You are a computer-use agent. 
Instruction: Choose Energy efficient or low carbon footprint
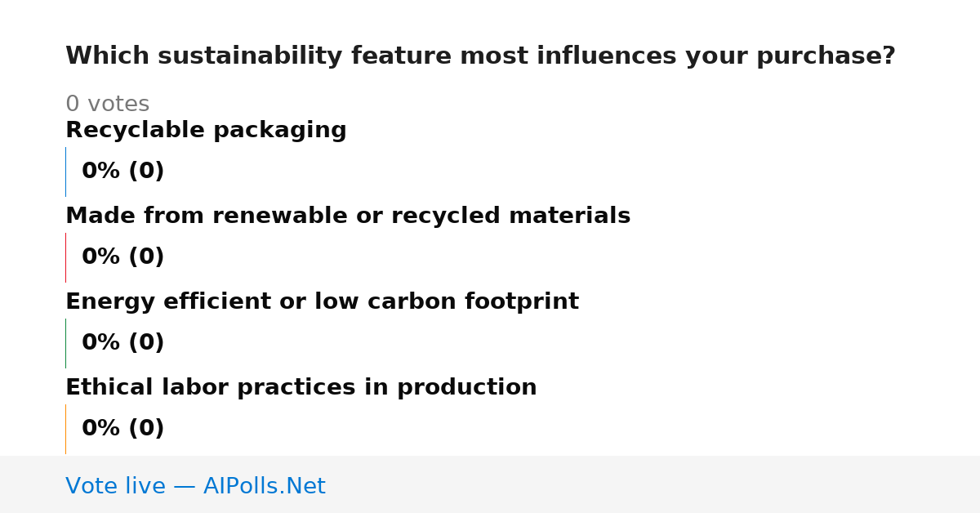(x=322, y=302)
